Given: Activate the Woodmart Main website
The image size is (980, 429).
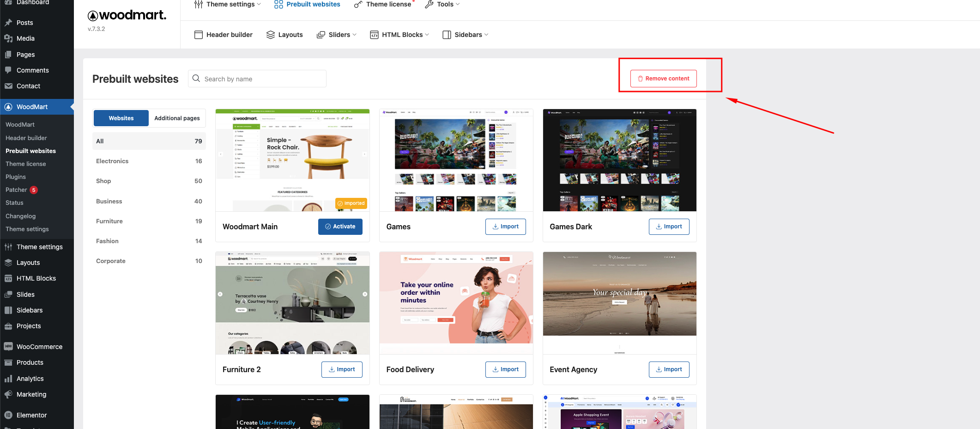Looking at the screenshot, I should [340, 227].
